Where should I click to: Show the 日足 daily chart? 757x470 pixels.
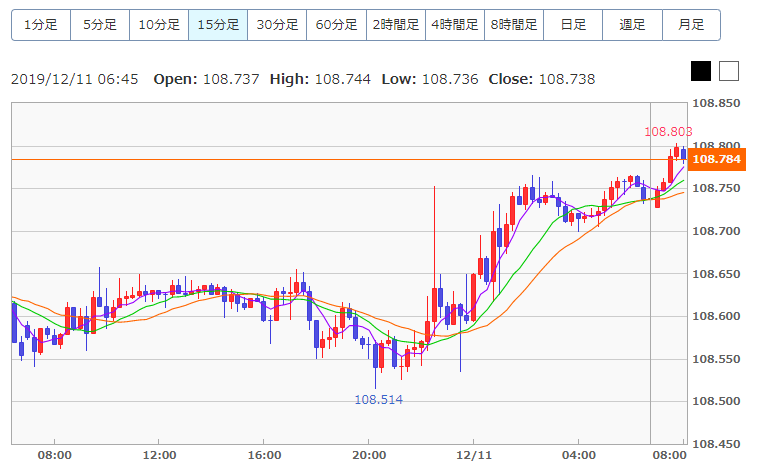click(573, 25)
